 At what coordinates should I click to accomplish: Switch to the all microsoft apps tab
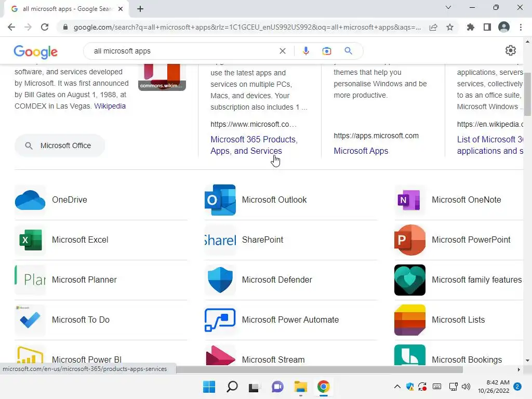[66, 9]
